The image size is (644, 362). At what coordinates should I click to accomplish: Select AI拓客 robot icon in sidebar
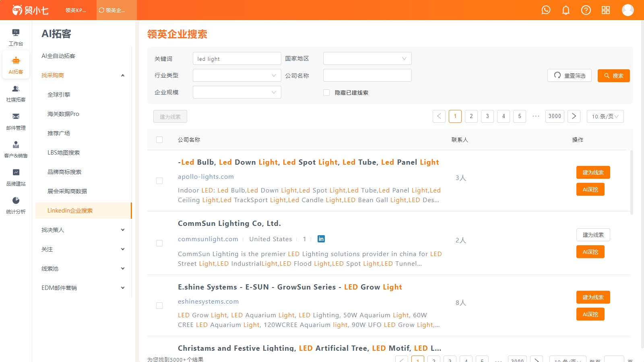click(16, 65)
